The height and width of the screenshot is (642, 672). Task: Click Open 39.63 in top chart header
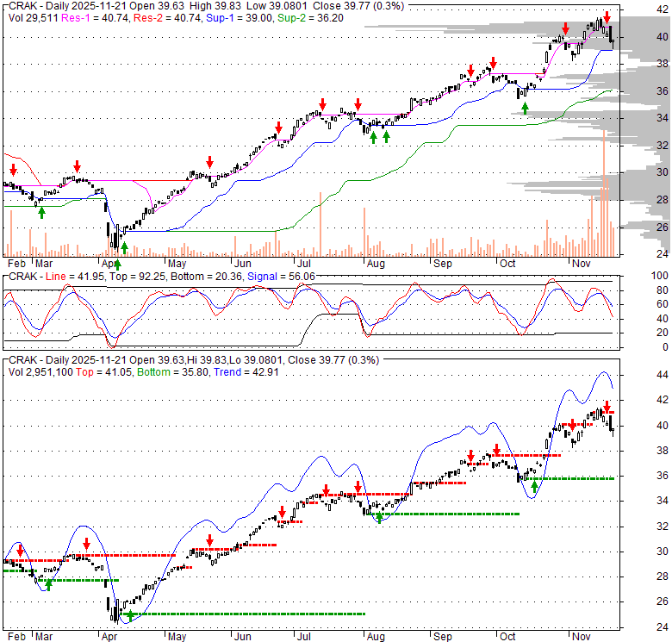pyautogui.click(x=157, y=6)
